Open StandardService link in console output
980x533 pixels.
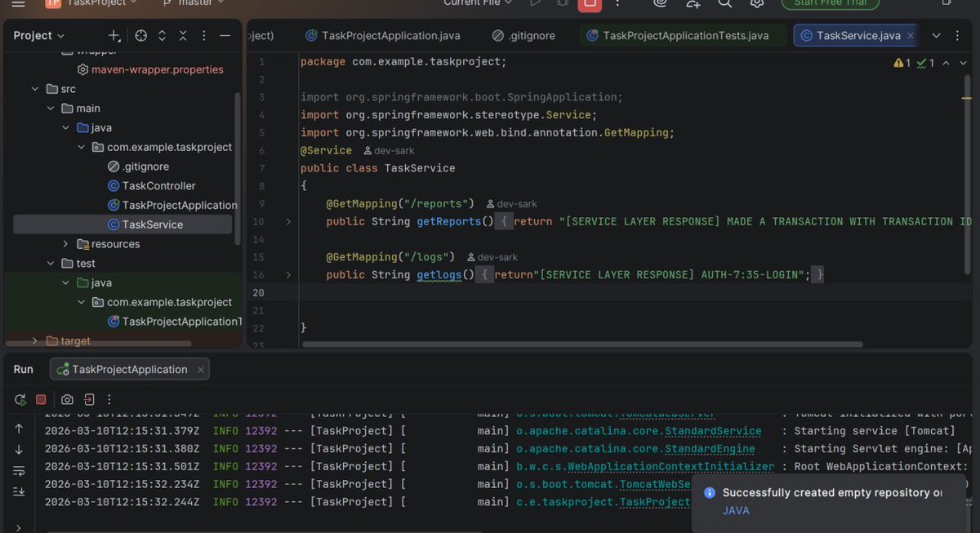click(713, 431)
